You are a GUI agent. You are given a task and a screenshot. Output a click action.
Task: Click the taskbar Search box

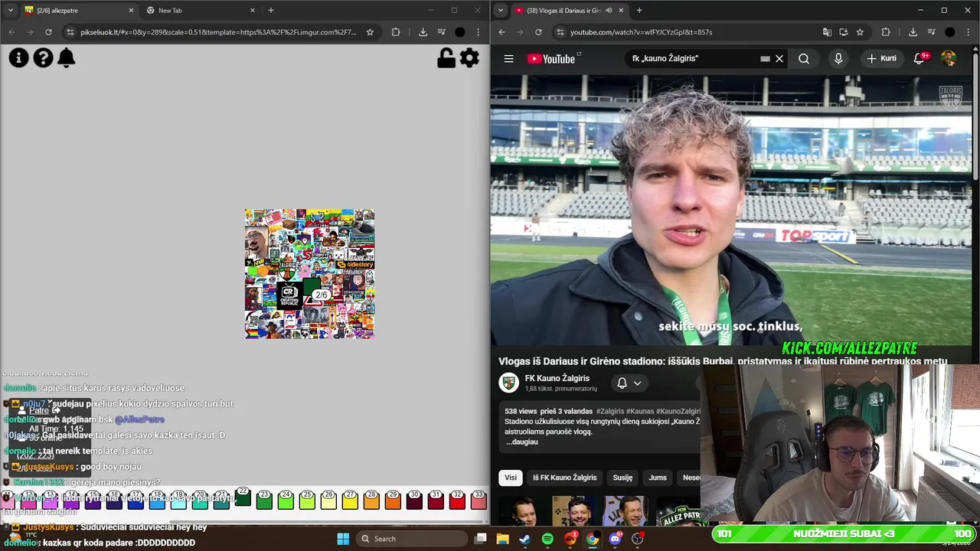click(410, 539)
